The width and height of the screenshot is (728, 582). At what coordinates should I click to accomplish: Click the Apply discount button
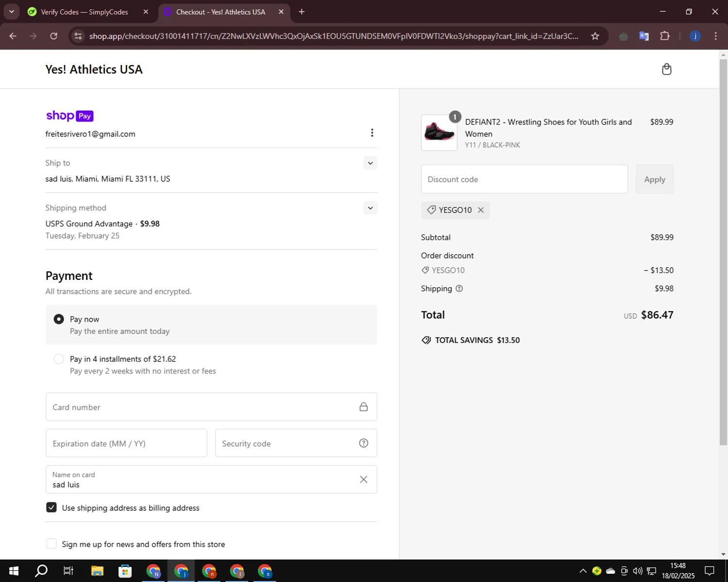point(654,179)
